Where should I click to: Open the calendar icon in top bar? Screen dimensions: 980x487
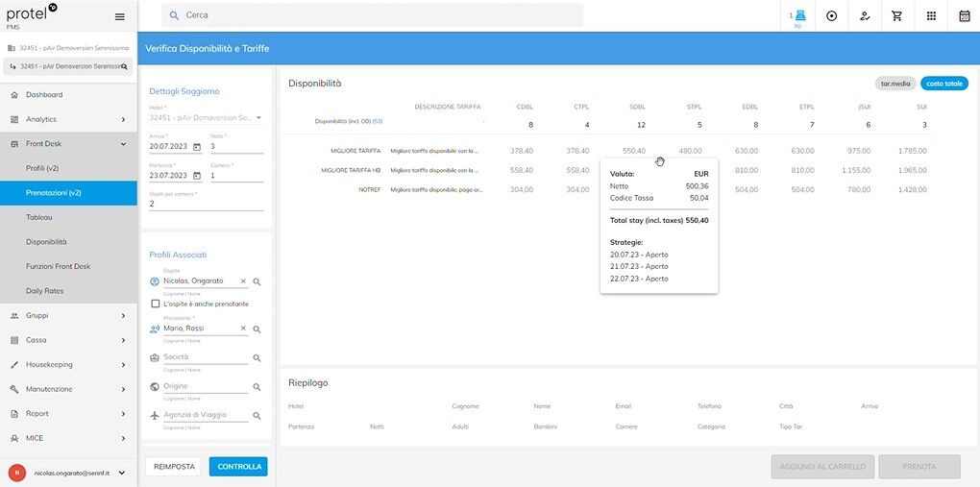pos(964,16)
